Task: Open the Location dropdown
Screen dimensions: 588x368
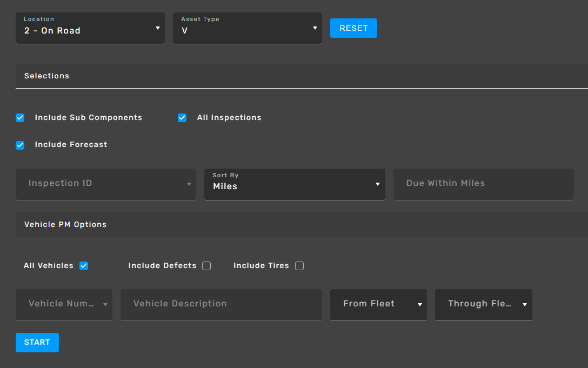Action: coord(90,28)
